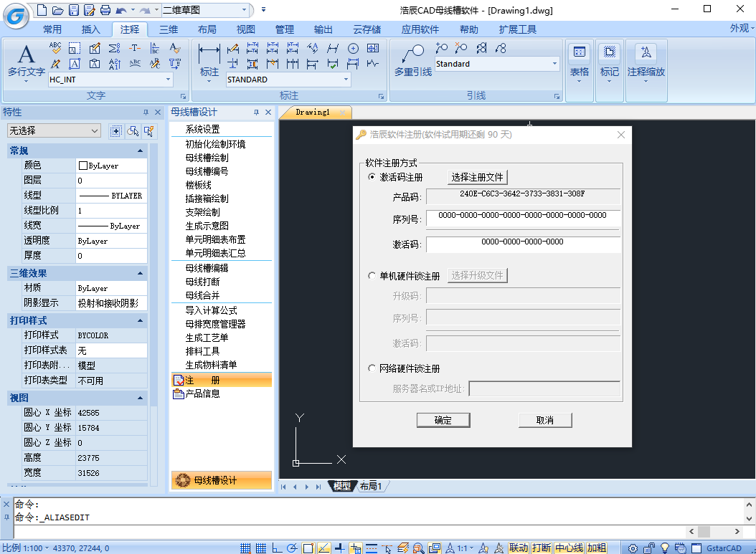Click the command line horizontal scrollbar
Image resolution: width=756 pixels, height=554 pixels.
coord(714,531)
